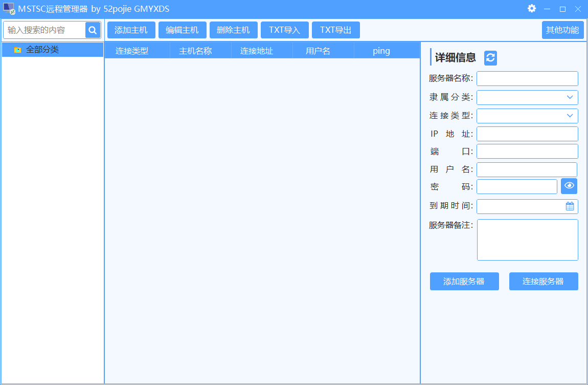The height and width of the screenshot is (385, 588).
Task: Sort by the 连接类型 column header
Action: [x=137, y=51]
